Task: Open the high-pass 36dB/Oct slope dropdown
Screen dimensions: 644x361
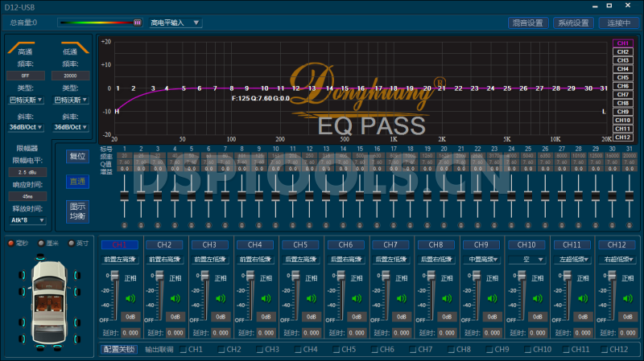Action: [x=25, y=126]
